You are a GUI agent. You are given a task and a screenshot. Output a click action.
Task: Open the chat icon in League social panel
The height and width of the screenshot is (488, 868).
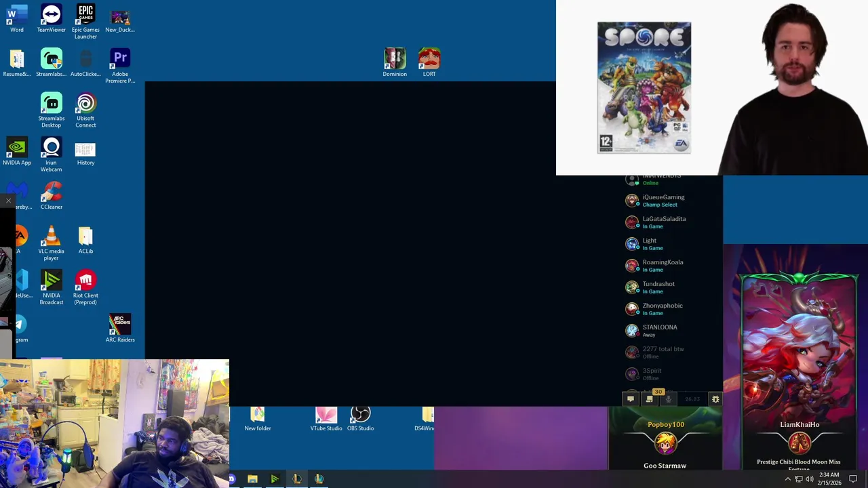click(x=631, y=399)
